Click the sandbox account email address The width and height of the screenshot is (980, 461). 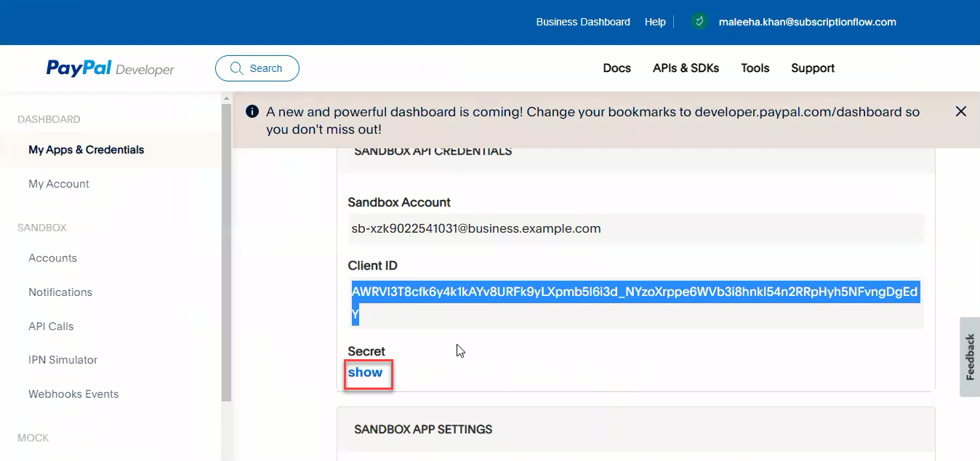click(x=476, y=229)
